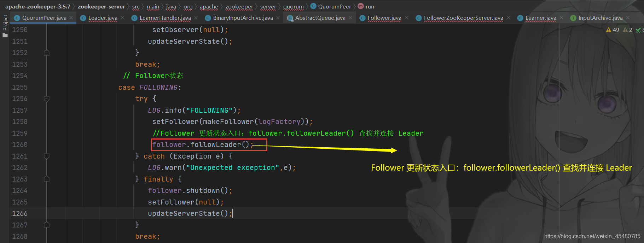644x243 pixels.
Task: Click line number 1266 in the gutter
Action: click(x=20, y=213)
